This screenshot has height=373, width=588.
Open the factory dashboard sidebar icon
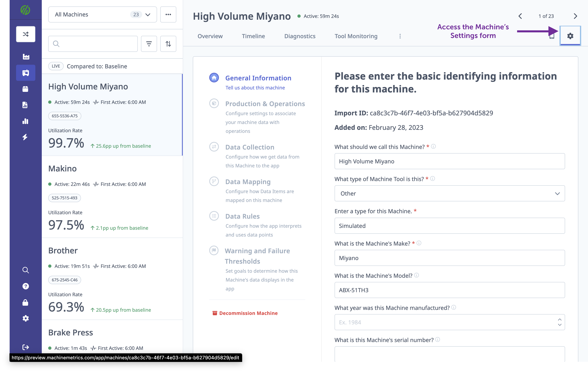coord(26,57)
